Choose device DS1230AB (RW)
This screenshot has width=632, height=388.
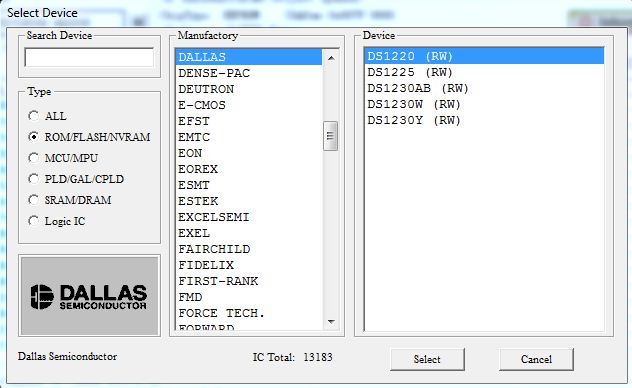(x=484, y=88)
